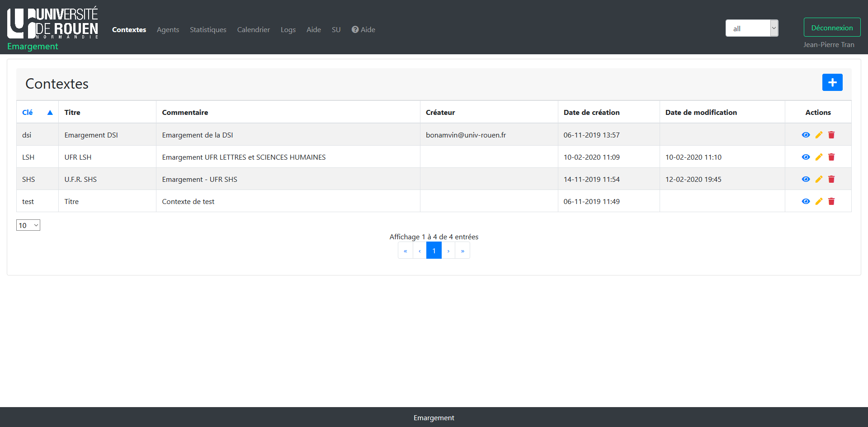The height and width of the screenshot is (427, 868).
Task: Show the test context via eye icon
Action: 806,201
